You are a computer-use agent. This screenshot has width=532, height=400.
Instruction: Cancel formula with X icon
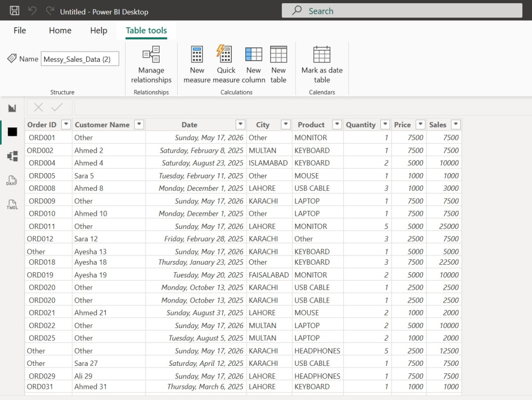click(x=38, y=108)
